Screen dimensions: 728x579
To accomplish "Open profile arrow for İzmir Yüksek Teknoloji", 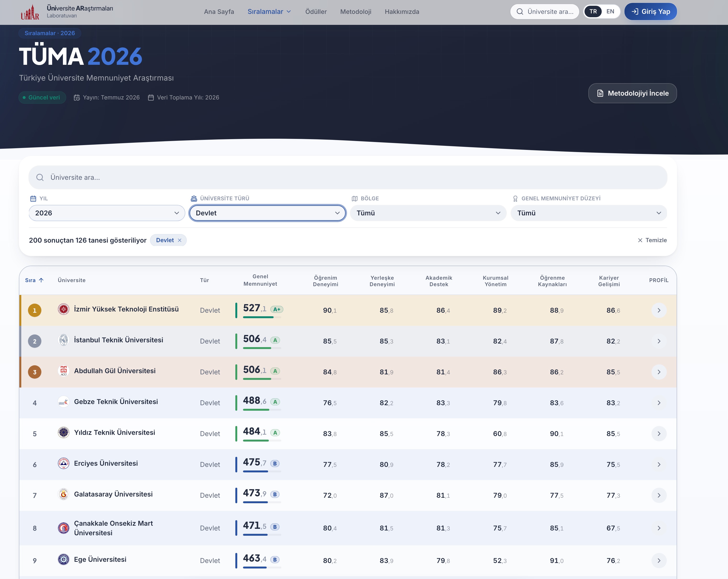I will tap(659, 310).
